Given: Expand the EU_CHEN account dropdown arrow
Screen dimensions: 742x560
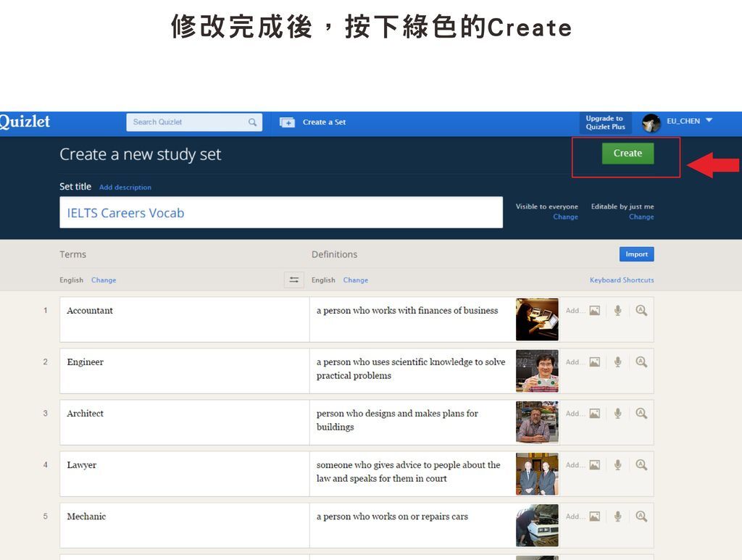Looking at the screenshot, I should click(x=709, y=120).
